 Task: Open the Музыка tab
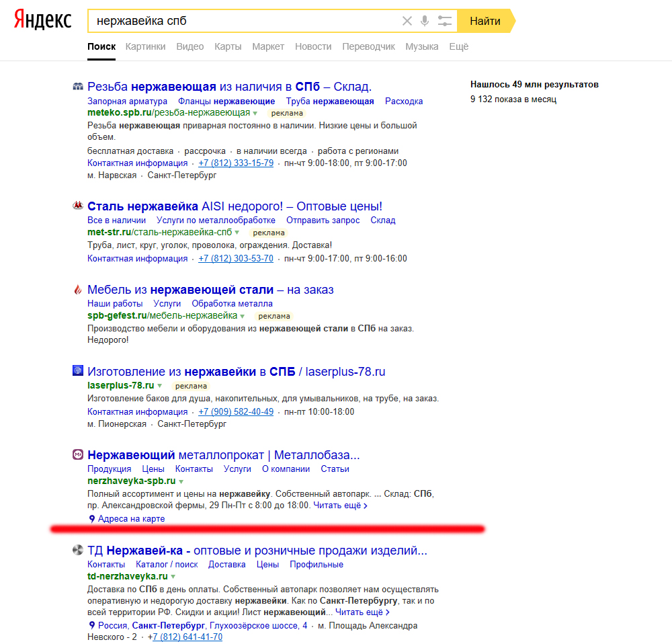tap(422, 46)
